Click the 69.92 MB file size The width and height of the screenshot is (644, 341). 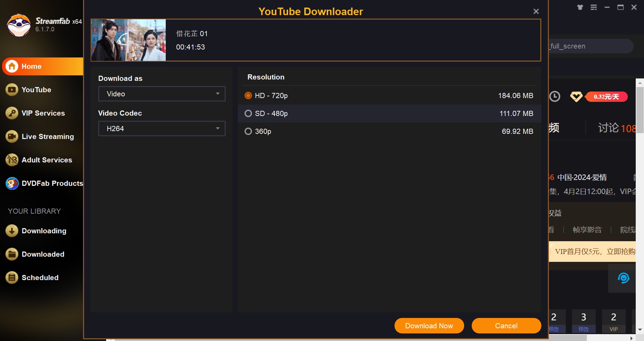point(518,131)
